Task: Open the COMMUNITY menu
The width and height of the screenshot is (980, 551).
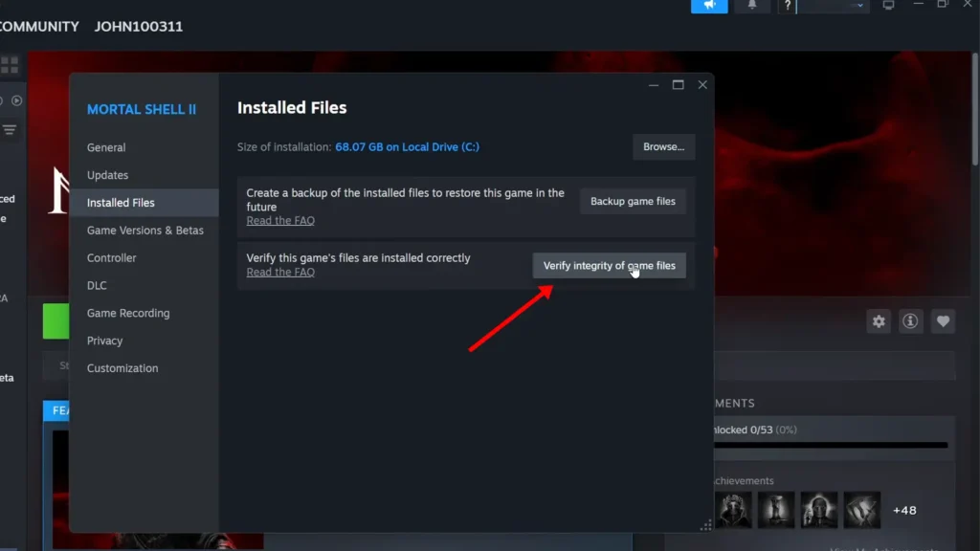Action: [x=39, y=27]
